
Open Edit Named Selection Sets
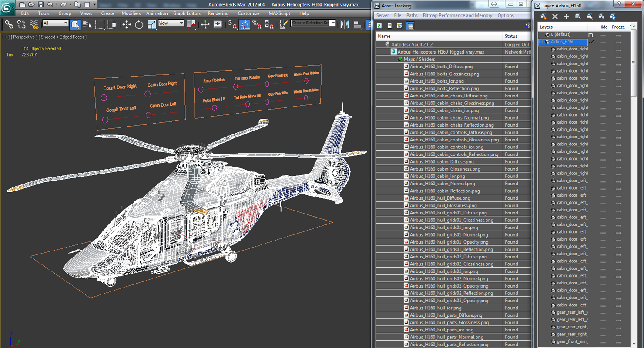click(283, 24)
